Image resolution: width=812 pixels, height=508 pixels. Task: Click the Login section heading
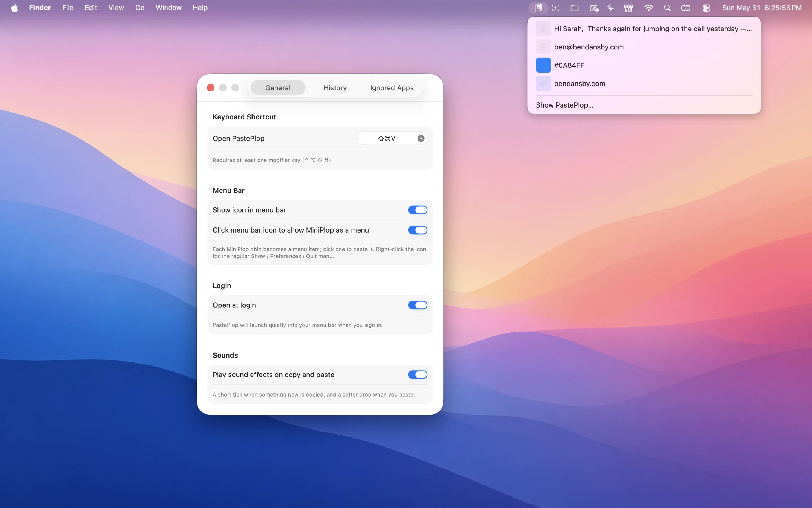222,286
